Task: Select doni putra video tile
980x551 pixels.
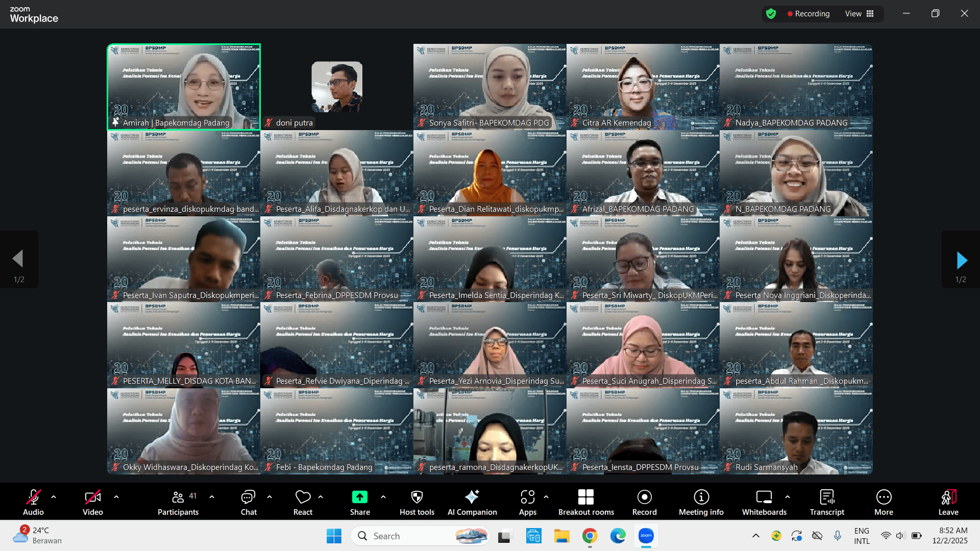Action: [x=337, y=87]
